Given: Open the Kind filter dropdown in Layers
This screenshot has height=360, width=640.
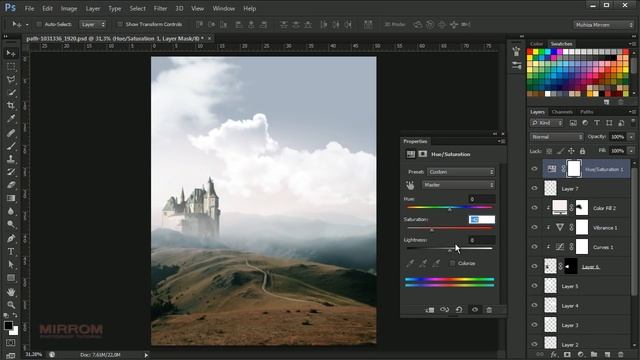Looking at the screenshot, I should 547,123.
